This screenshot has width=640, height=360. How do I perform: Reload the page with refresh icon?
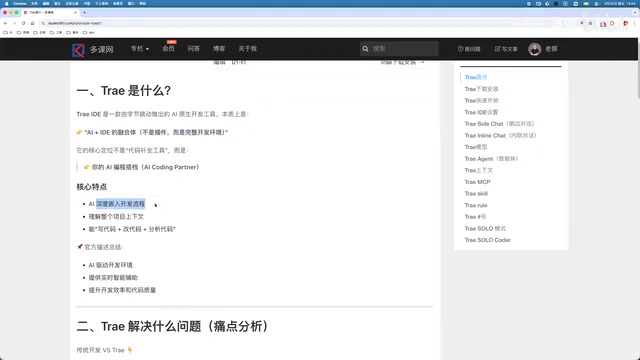(23, 23)
